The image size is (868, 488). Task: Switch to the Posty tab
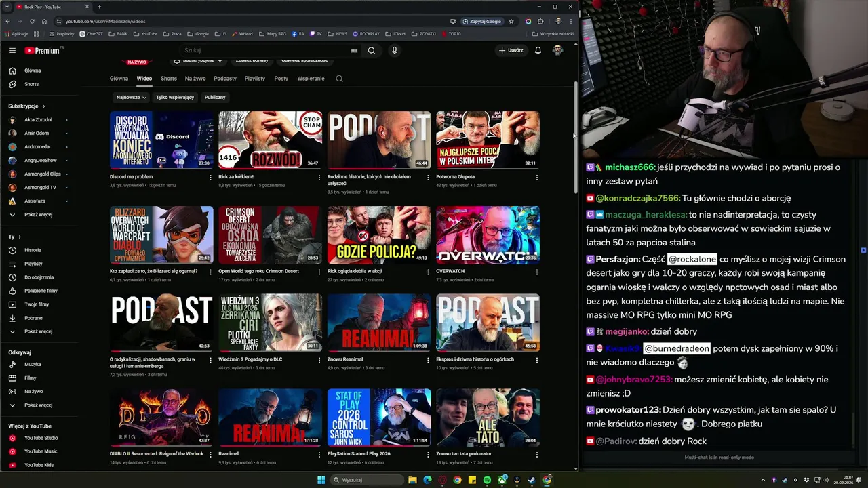pyautogui.click(x=281, y=79)
